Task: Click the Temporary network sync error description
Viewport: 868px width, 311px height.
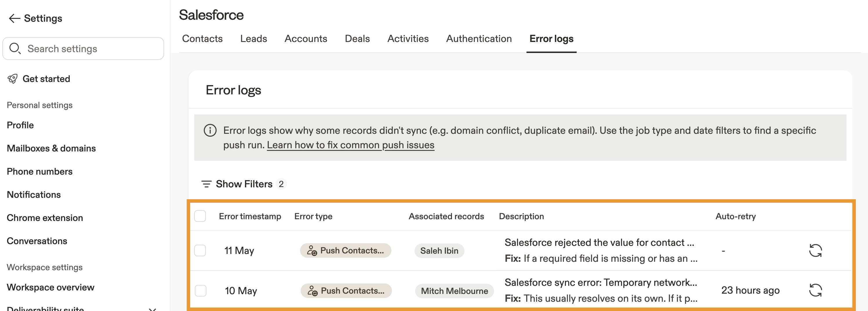Action: [601, 283]
